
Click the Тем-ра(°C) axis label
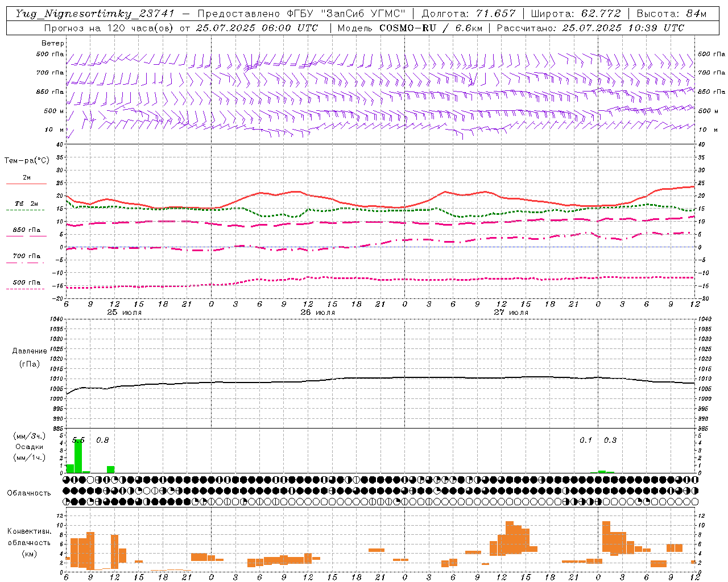click(x=27, y=161)
